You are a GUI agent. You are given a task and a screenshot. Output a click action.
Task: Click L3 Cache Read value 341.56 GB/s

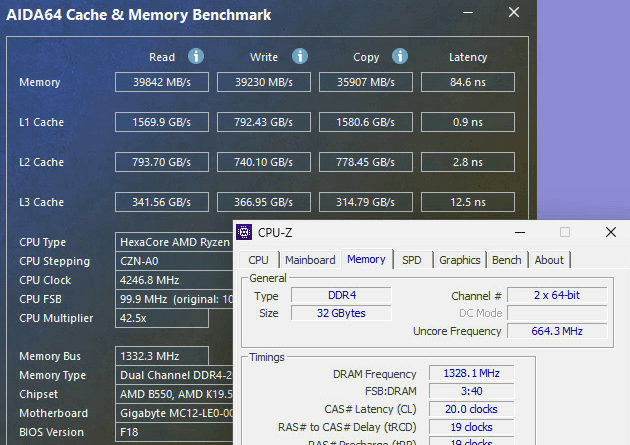pyautogui.click(x=162, y=202)
